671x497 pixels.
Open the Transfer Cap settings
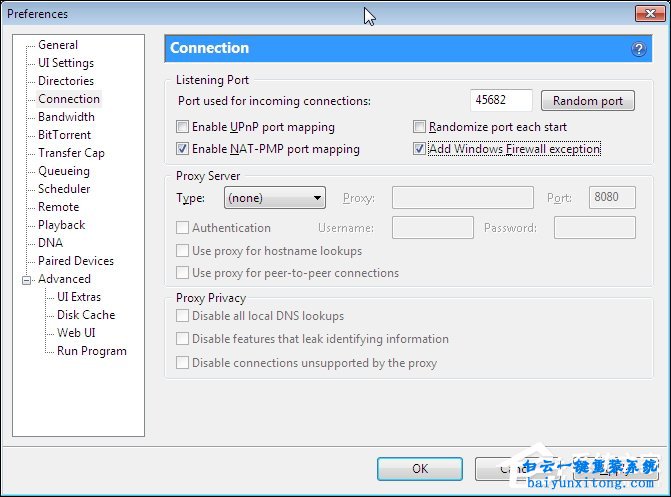pos(71,153)
